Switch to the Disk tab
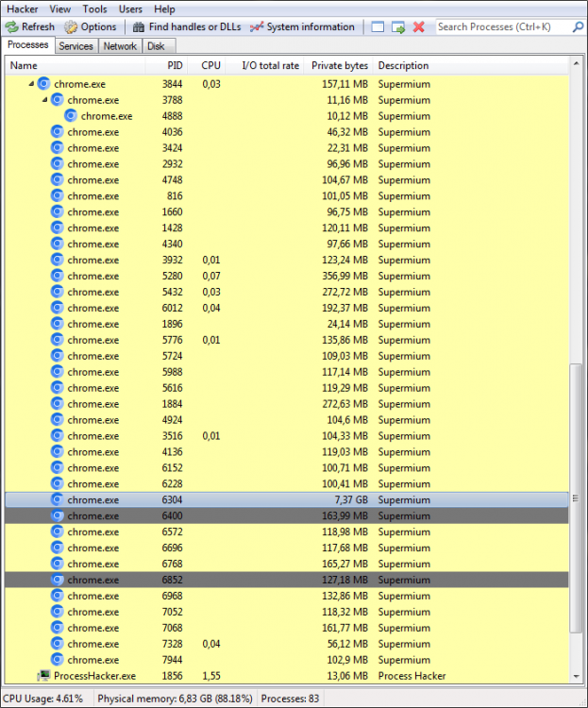 coord(157,46)
